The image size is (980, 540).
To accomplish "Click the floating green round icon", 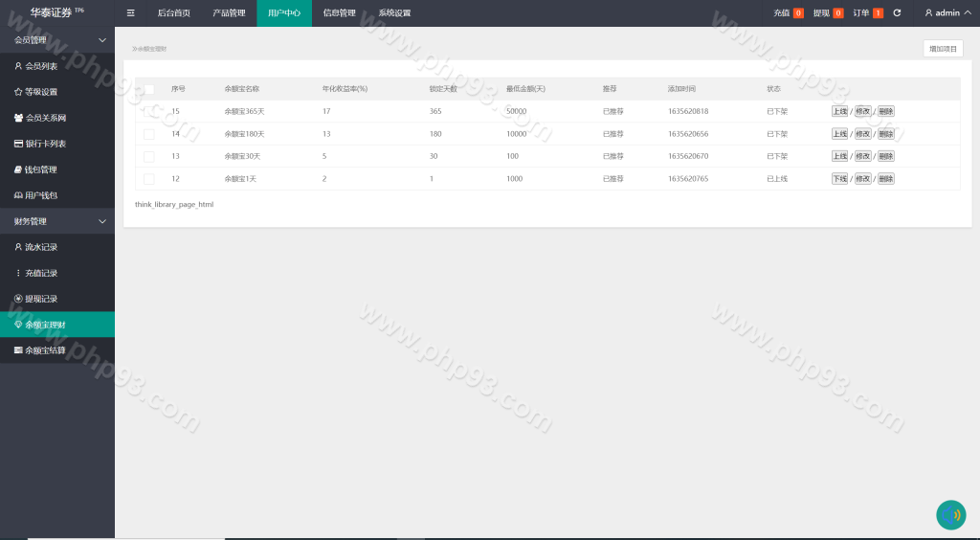I will pos(950,515).
